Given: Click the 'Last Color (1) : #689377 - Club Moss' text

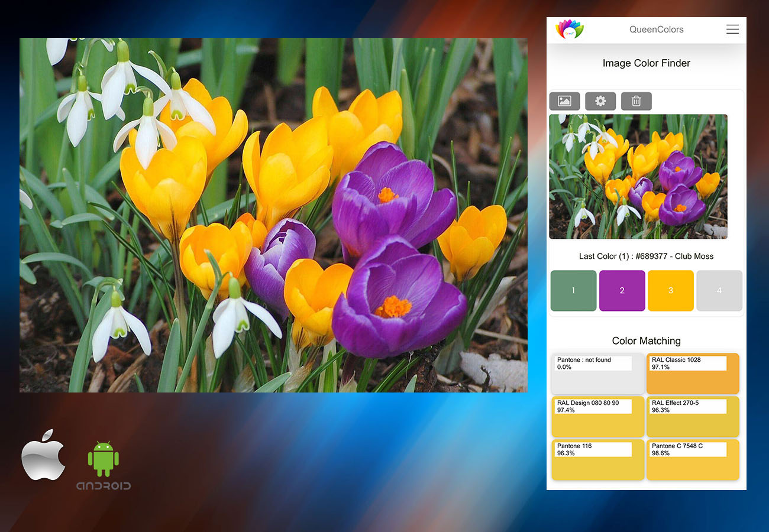Looking at the screenshot, I should 646,256.
